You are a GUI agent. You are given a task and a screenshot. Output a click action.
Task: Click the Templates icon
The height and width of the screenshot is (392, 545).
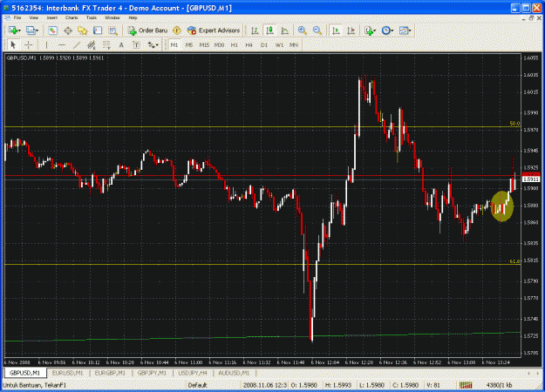(403, 30)
